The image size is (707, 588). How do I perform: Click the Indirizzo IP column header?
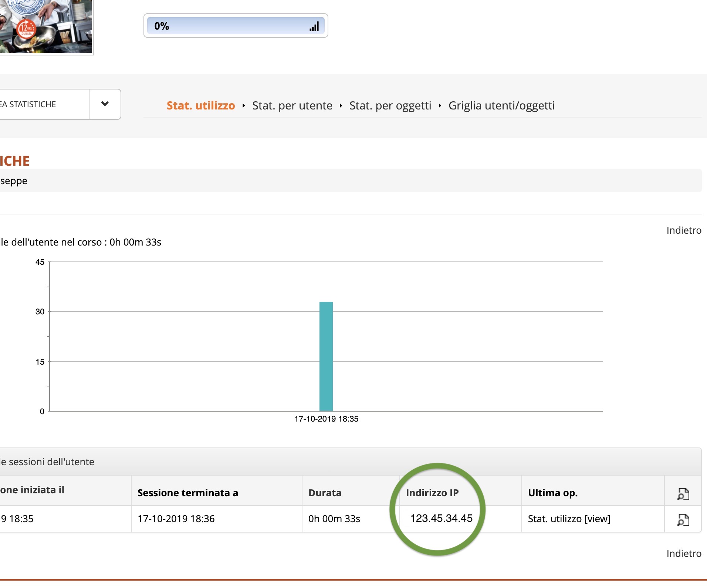coord(432,493)
